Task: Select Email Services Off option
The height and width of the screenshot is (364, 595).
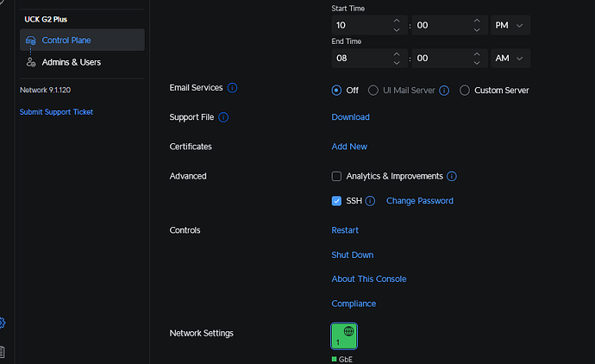Action: [x=336, y=91]
